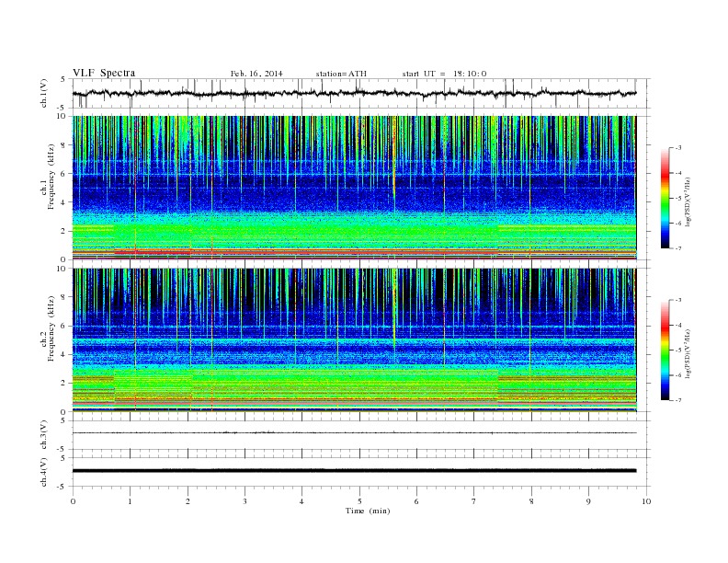Click the "3" tick label on the Time axis
Viewport: 728px width, 563px height.
(245, 501)
